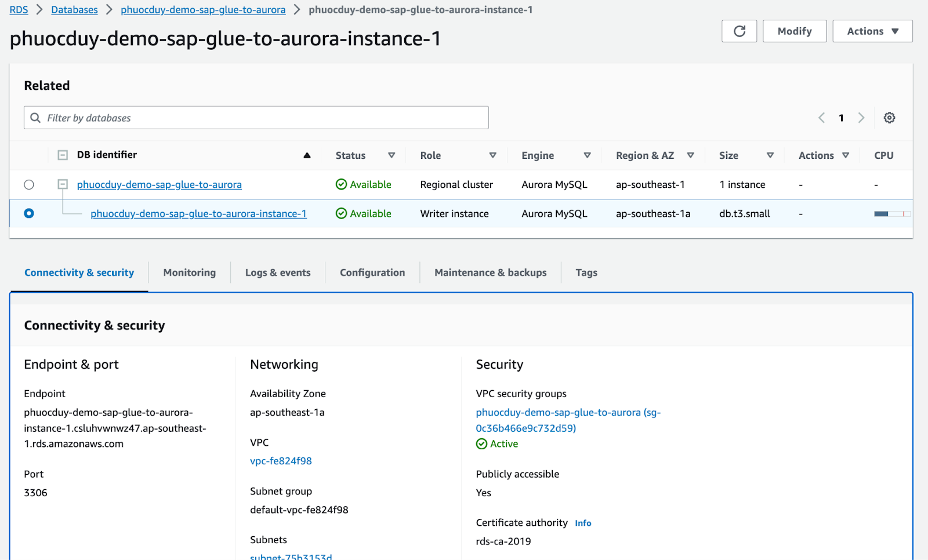Click the DB identifier ascending sort arrow
Image resolution: width=928 pixels, height=560 pixels.
(307, 155)
